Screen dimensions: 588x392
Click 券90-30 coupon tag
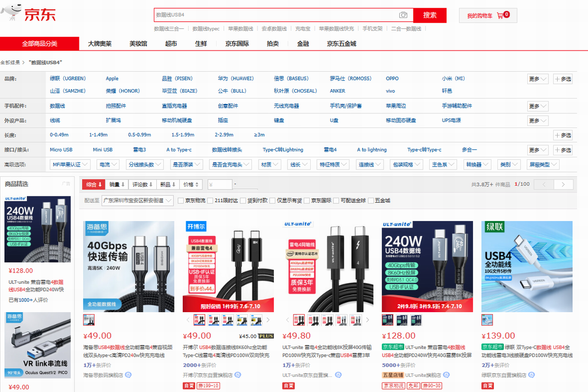tap(432, 386)
